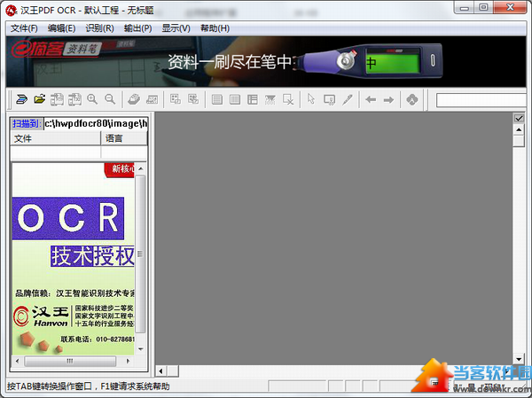Screen dimensions: 532x398
Task: Click the Hanvon app icon in title bar
Action: click(x=12, y=11)
